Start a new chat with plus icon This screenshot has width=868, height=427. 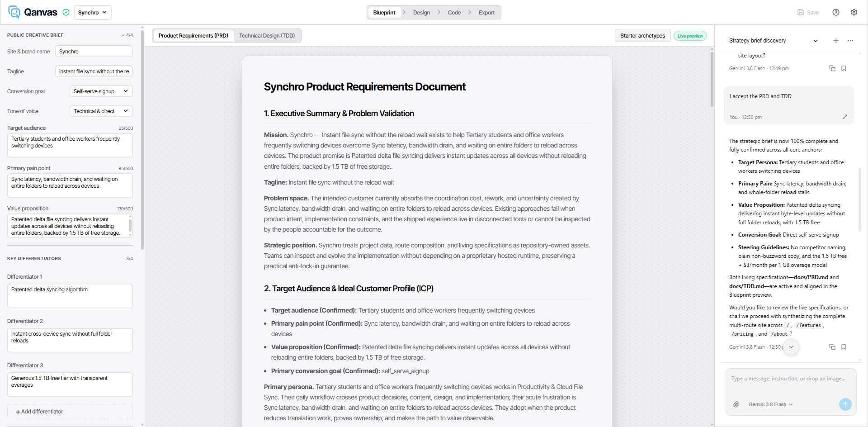pyautogui.click(x=836, y=41)
